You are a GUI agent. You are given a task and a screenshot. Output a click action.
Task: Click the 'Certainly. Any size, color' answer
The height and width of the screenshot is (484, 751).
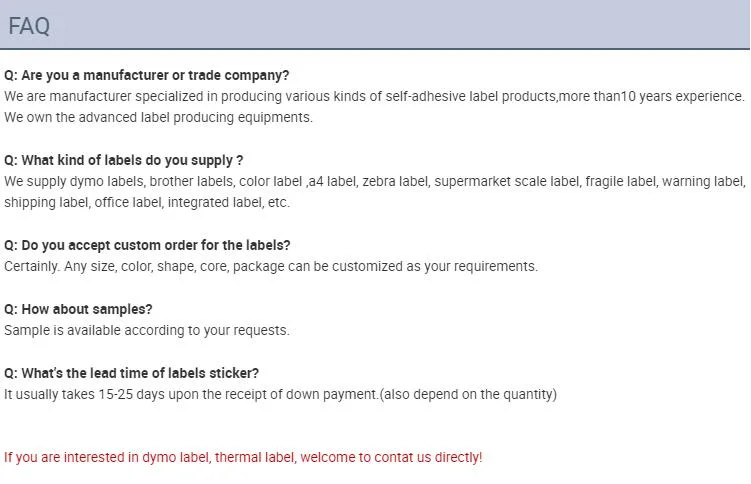271,266
